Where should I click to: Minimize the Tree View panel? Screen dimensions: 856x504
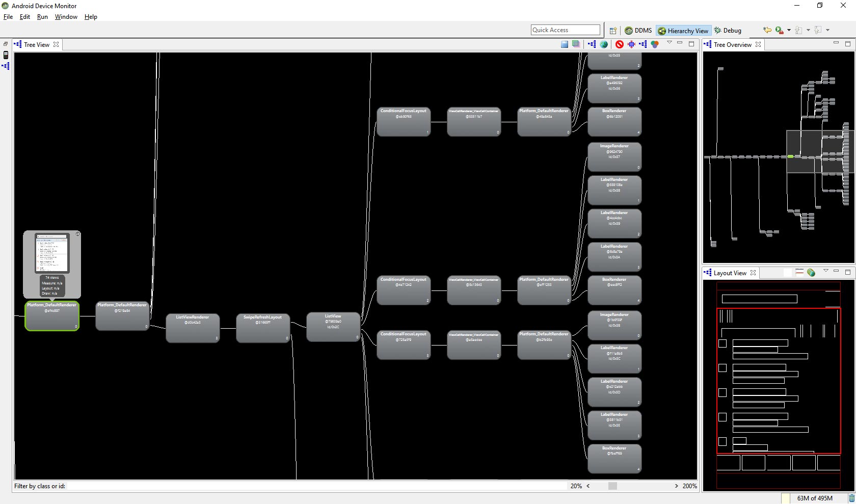click(680, 43)
